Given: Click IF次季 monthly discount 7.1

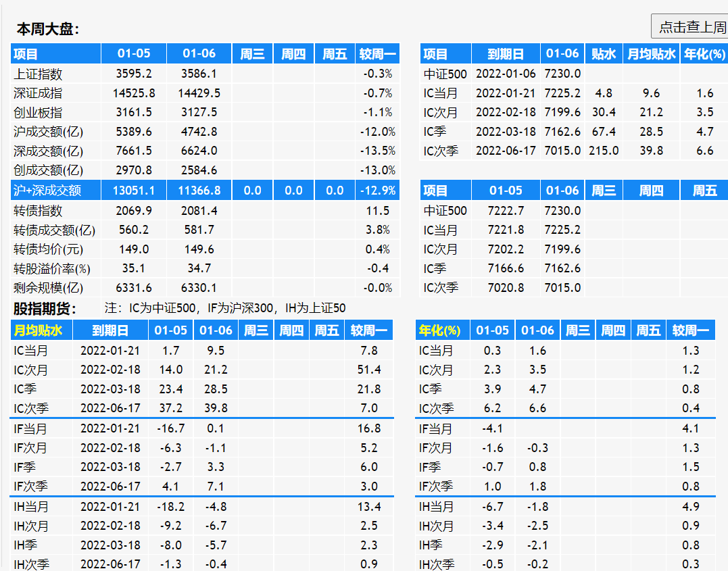Looking at the screenshot, I should (216, 487).
